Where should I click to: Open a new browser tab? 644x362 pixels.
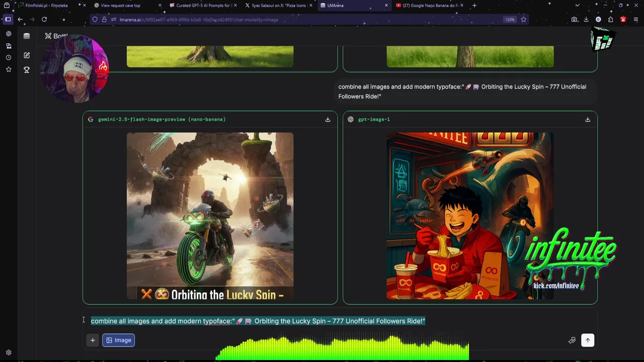click(474, 6)
